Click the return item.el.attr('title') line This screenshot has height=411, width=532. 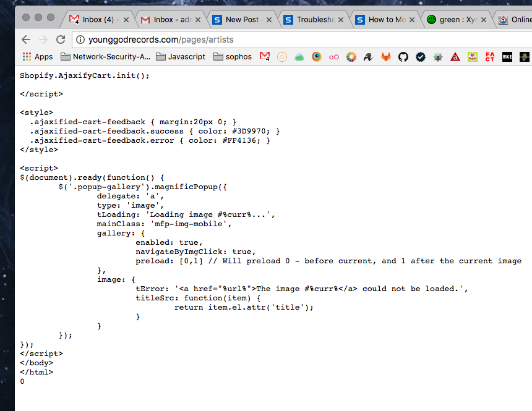[244, 307]
